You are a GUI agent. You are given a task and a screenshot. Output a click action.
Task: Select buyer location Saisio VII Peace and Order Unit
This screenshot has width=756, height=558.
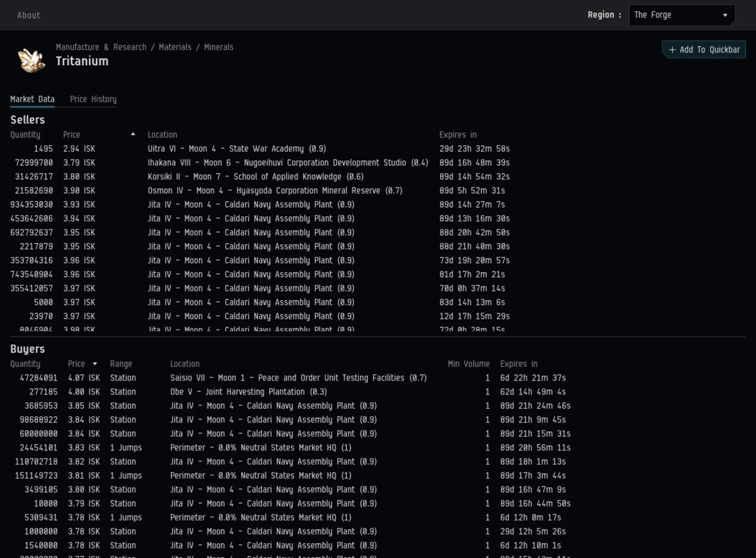pyautogui.click(x=298, y=378)
